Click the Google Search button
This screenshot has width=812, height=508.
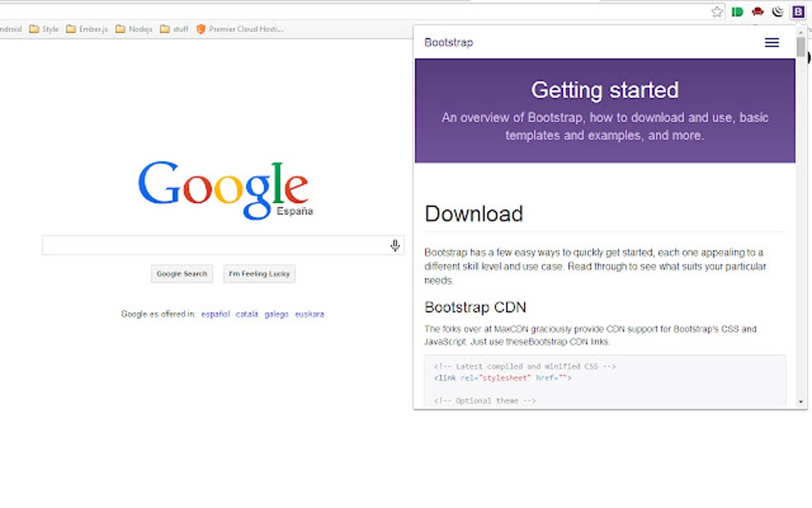click(182, 273)
